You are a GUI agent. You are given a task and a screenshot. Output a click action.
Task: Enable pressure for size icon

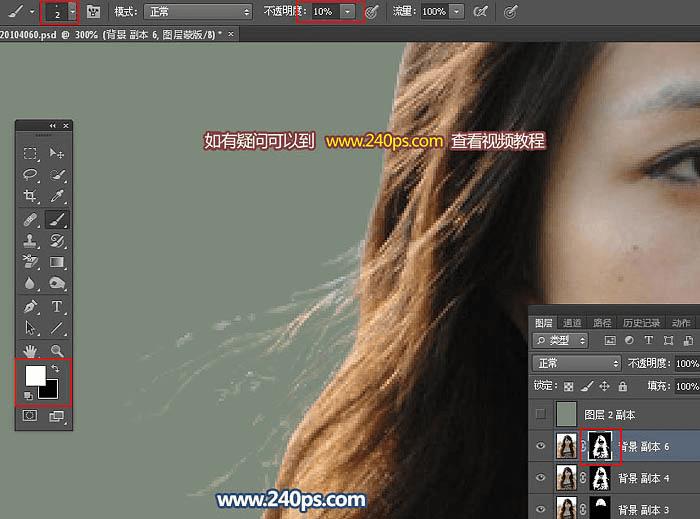point(510,12)
